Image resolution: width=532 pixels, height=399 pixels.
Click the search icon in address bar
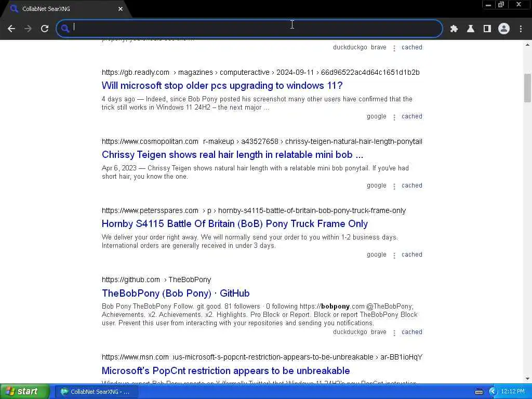pyautogui.click(x=65, y=29)
